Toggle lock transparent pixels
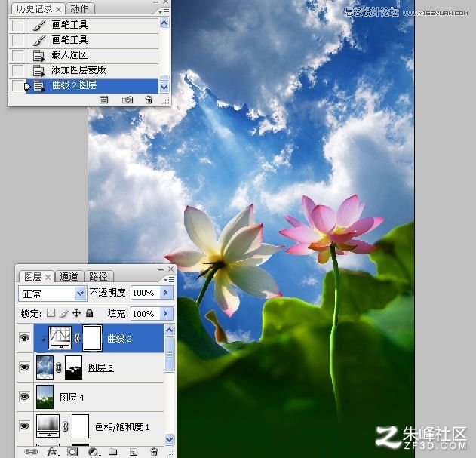Viewport: 476px width, 458px height. click(51, 313)
